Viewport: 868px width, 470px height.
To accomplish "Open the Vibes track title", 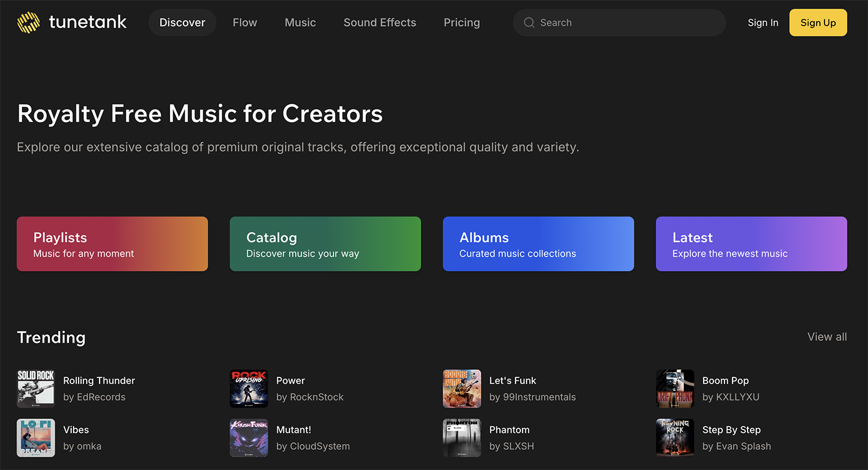I will click(x=76, y=429).
